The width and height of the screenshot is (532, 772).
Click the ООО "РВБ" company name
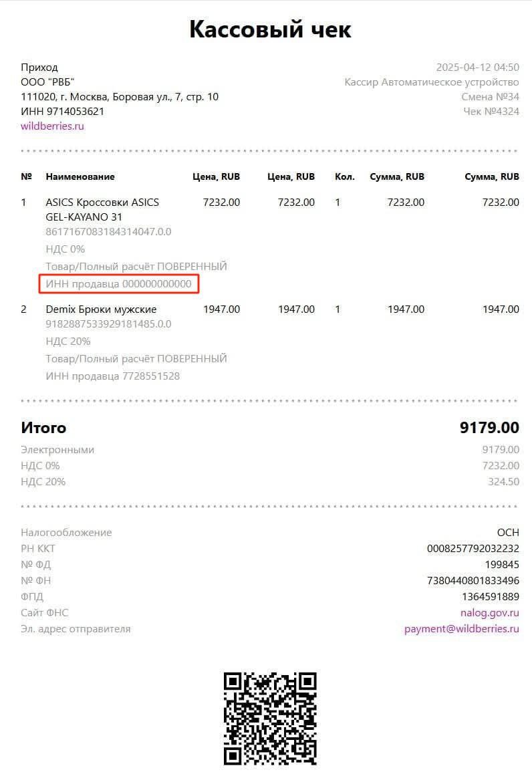tap(47, 82)
